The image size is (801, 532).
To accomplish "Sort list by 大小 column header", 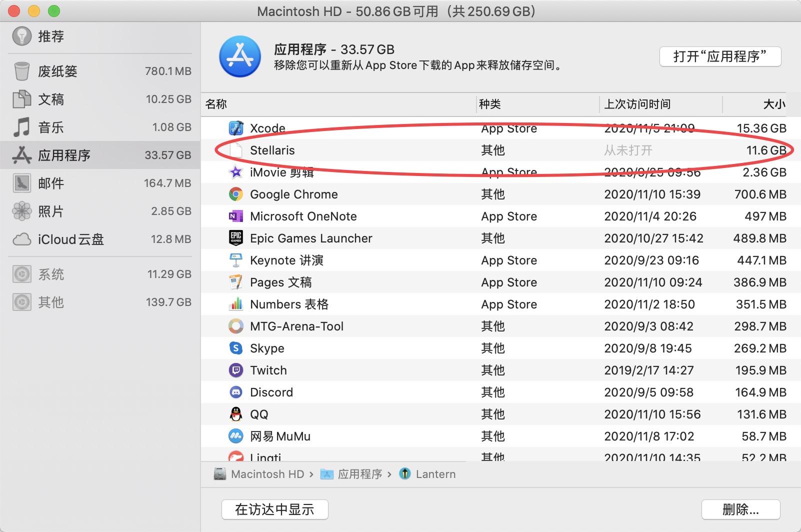I will tap(773, 104).
